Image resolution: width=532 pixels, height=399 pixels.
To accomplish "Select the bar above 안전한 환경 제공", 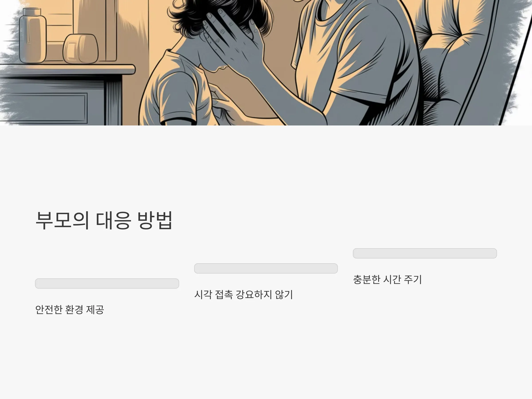I will pos(107,284).
